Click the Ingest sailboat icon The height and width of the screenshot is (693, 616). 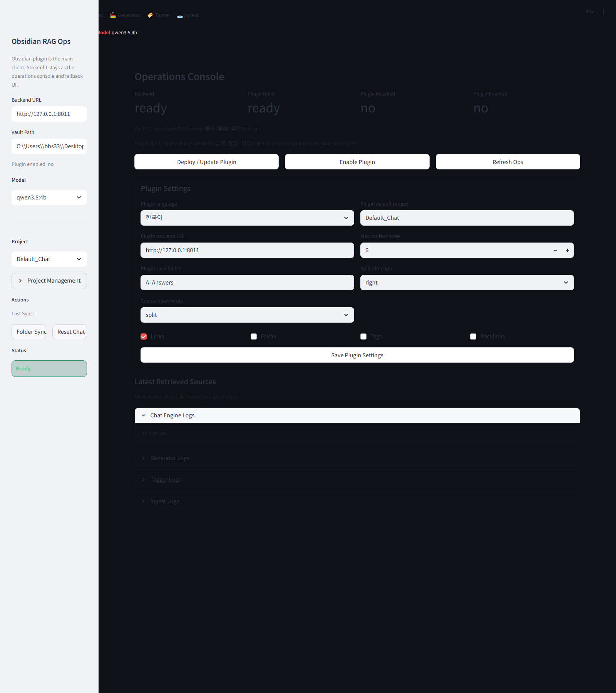[x=179, y=15]
